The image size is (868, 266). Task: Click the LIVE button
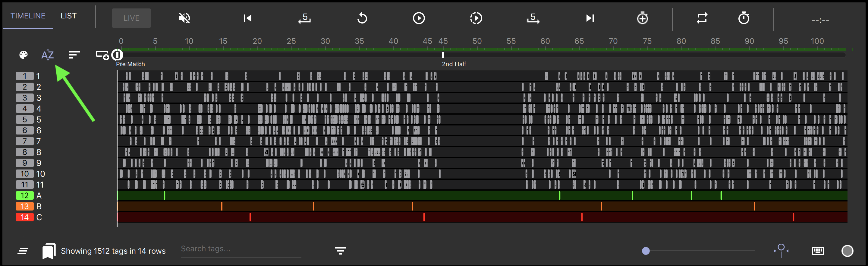[x=131, y=18]
